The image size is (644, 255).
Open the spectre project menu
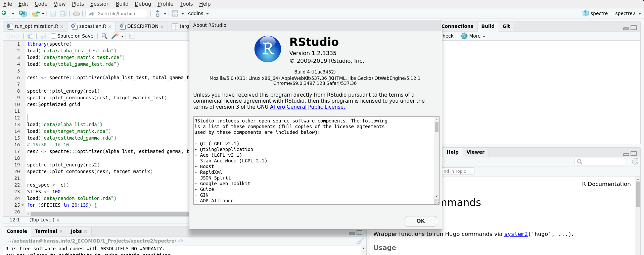click(x=611, y=13)
